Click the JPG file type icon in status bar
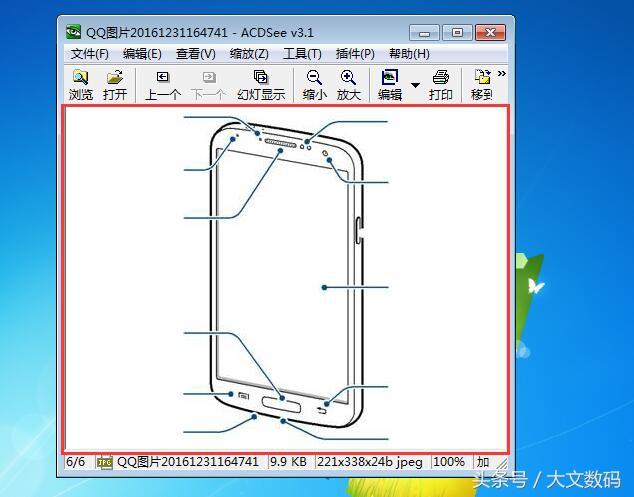The height and width of the screenshot is (497, 634). coord(104,462)
